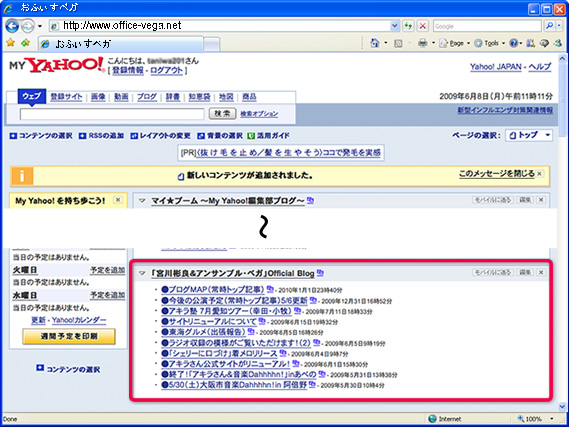Viewport: 569px width, 427px height.
Task: Click the Print icon in command bar
Action: click(x=423, y=43)
